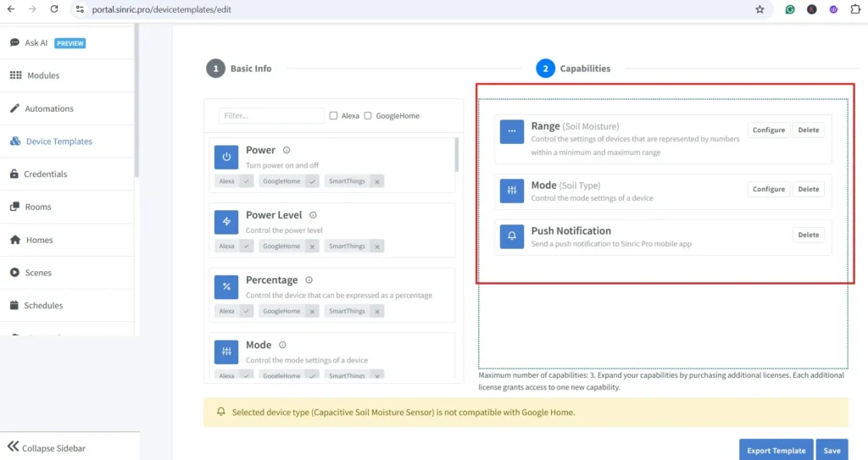Go to Basic Info step 1
The height and width of the screenshot is (460, 868).
click(x=215, y=69)
